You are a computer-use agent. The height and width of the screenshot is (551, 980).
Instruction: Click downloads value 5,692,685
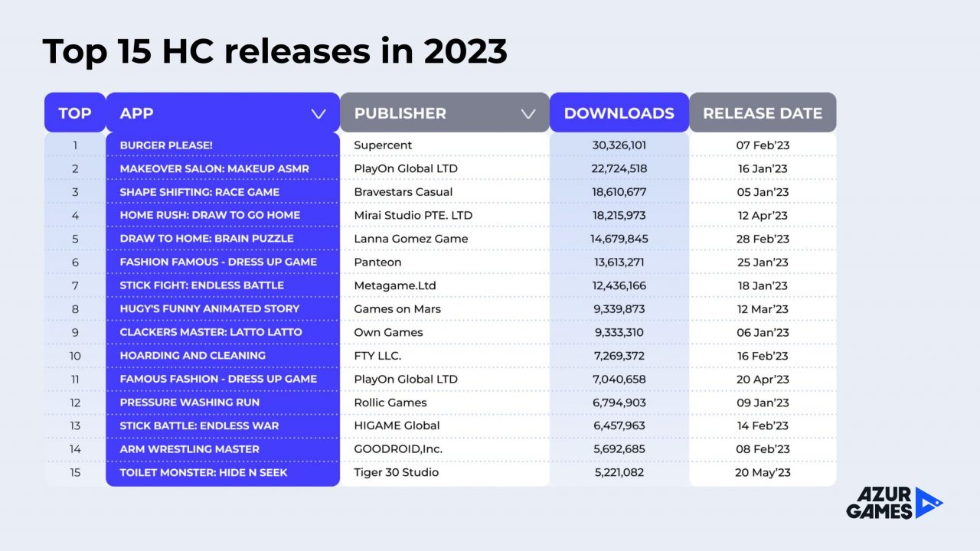(619, 449)
